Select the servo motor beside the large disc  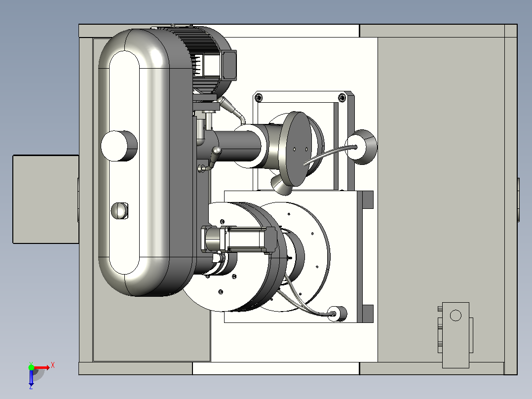pos(239,239)
